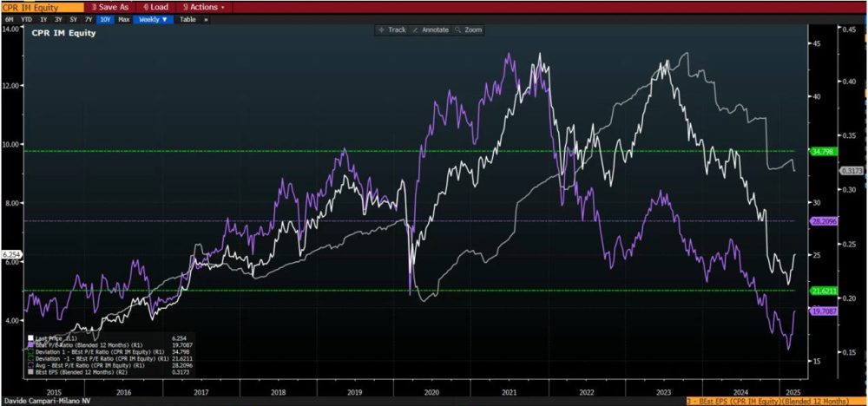This screenshot has width=868, height=406.
Task: Click the CPR IM Equity ticker field
Action: pyautogui.click(x=42, y=7)
